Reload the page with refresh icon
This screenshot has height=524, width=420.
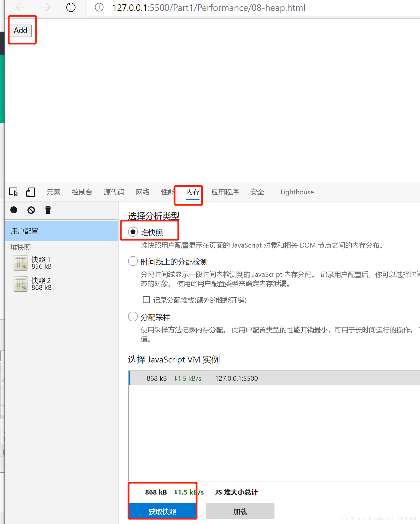[x=71, y=7]
